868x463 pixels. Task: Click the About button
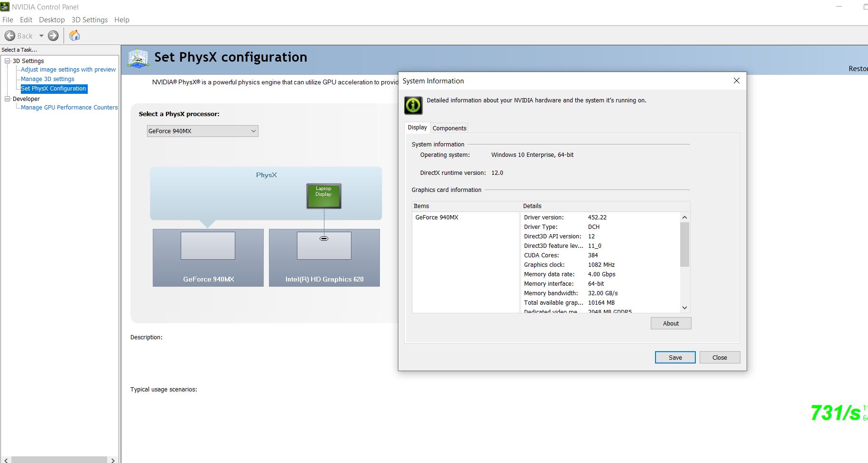671,323
